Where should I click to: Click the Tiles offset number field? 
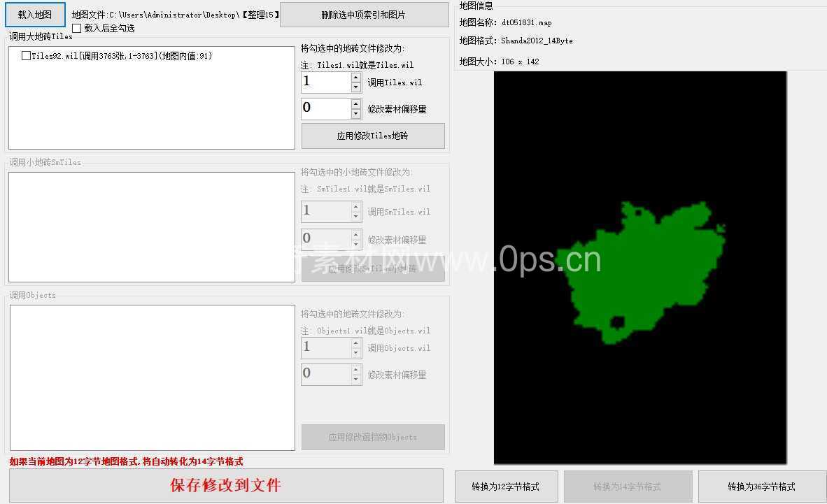[x=325, y=108]
